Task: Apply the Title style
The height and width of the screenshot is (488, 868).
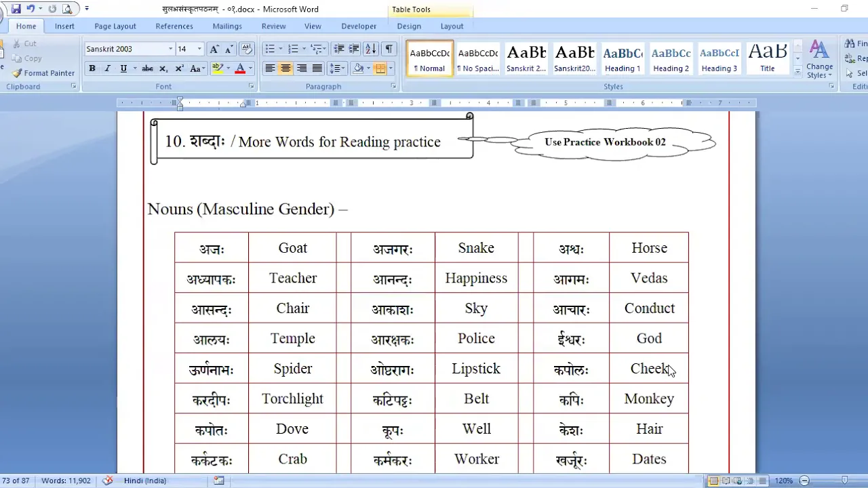Action: [x=768, y=58]
